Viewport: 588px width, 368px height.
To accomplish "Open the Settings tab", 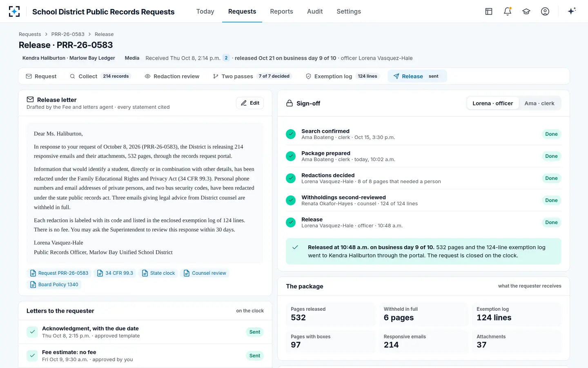I will click(x=349, y=11).
